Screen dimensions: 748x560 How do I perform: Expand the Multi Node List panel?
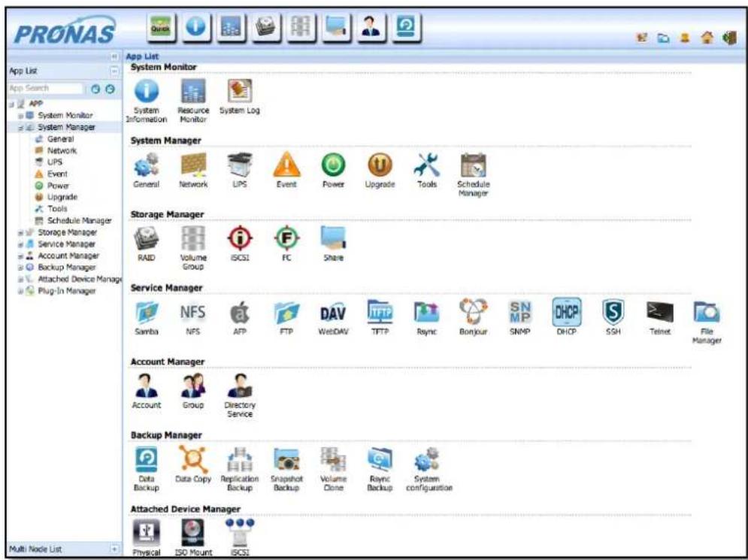(114, 549)
